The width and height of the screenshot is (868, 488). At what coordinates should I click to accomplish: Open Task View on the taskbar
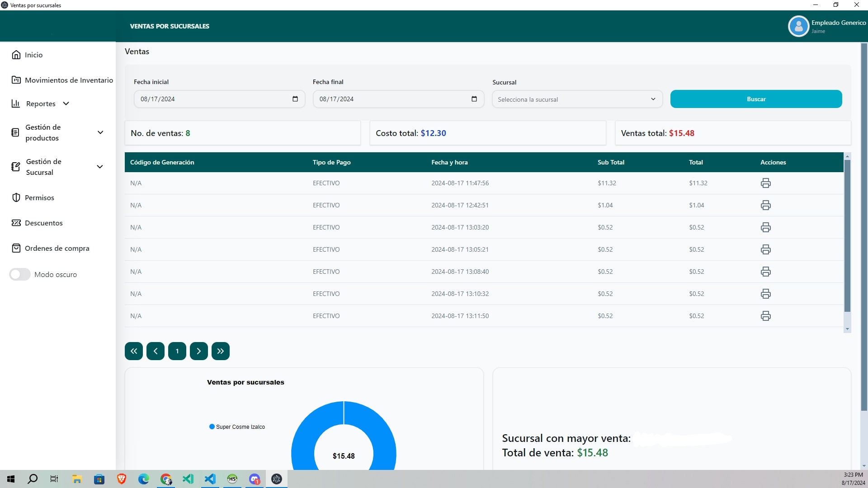pyautogui.click(x=54, y=479)
